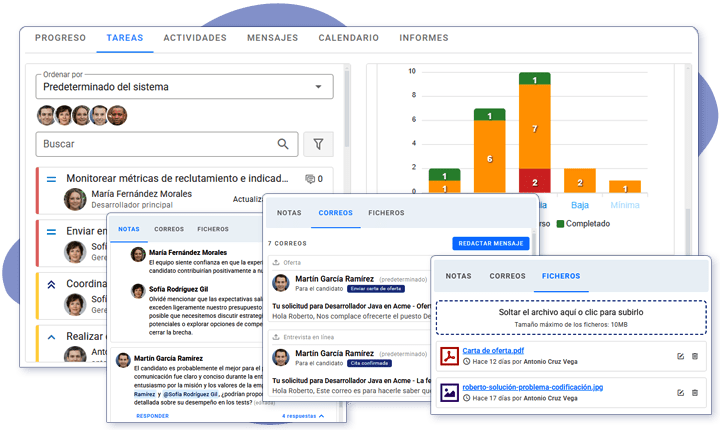Click the PDF file icon for Carta de oferta
The width and height of the screenshot is (720, 430).
pos(449,356)
